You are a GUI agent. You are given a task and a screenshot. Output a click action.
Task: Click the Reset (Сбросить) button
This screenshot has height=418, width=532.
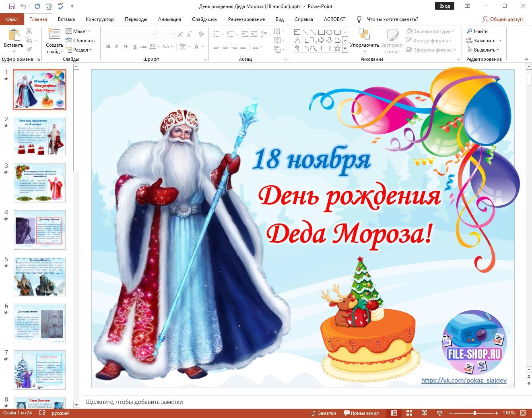click(80, 40)
